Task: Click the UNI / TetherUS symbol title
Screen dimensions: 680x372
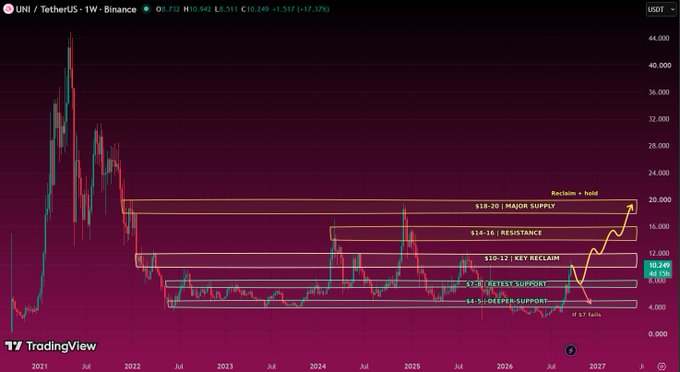Action: tap(76, 9)
